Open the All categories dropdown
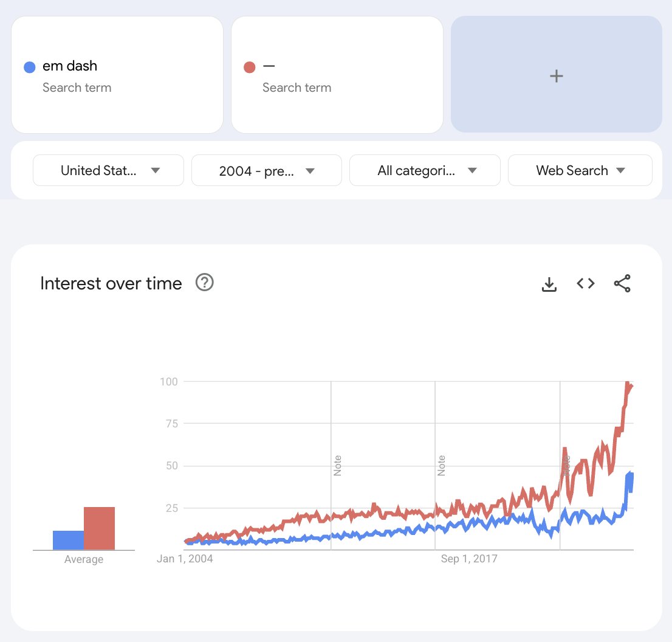The image size is (672, 642). pyautogui.click(x=425, y=170)
